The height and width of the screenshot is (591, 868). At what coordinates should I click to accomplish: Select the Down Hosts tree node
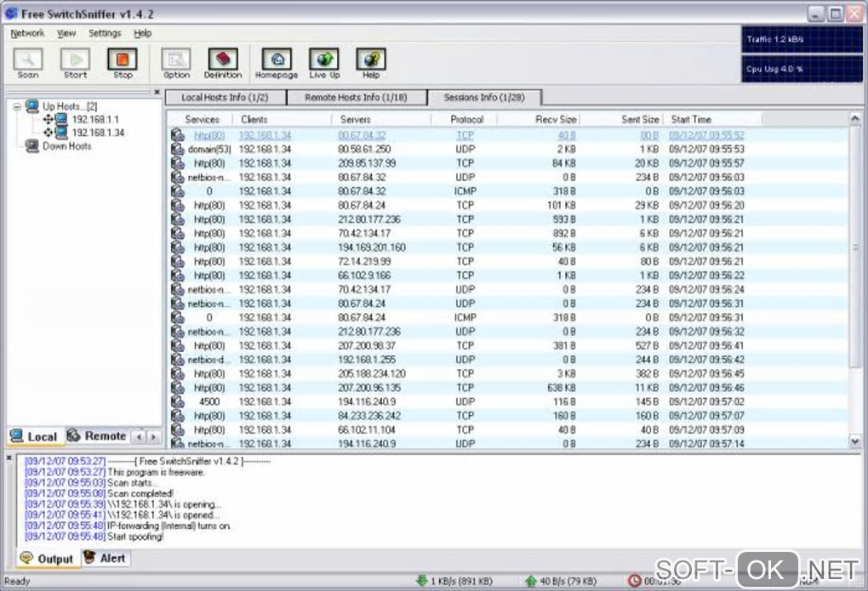(66, 146)
